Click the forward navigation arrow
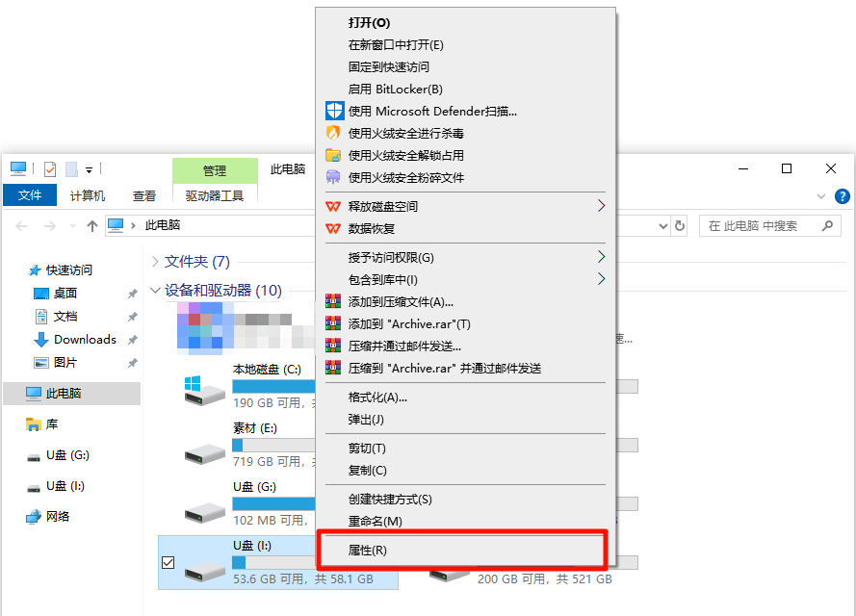 (x=50, y=226)
